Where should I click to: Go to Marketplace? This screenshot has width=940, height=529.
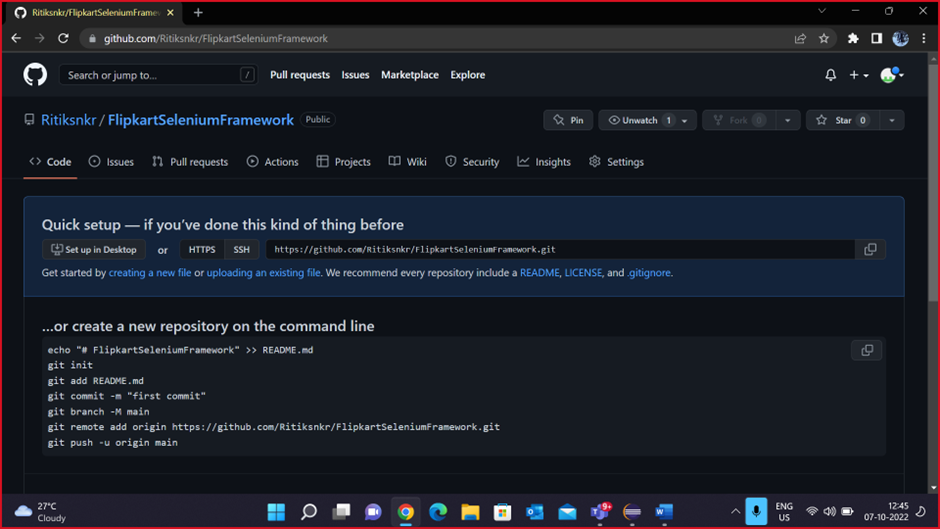point(410,75)
